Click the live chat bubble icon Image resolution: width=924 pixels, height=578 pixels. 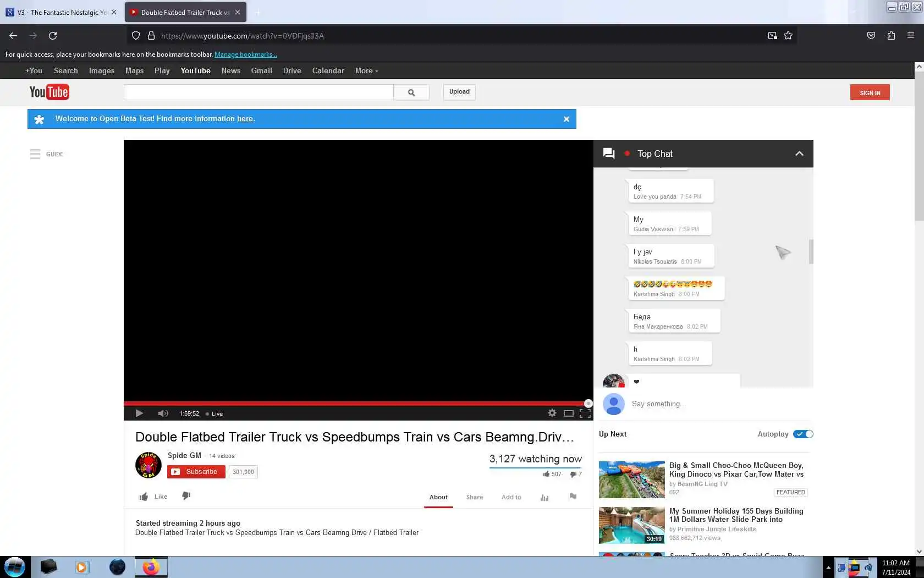click(x=609, y=154)
